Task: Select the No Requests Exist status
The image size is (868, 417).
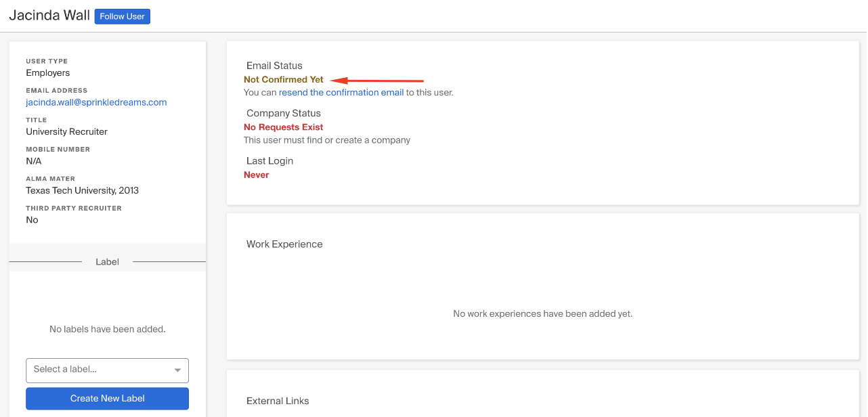Action: (284, 127)
